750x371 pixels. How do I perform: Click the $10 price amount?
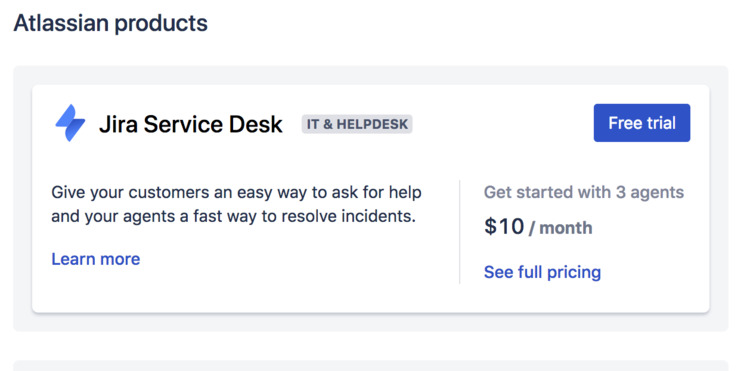pyautogui.click(x=504, y=226)
